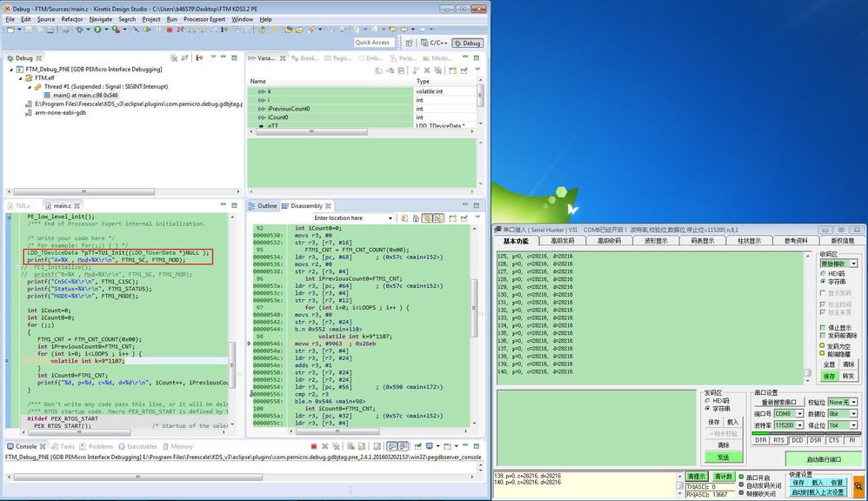Open the Processor Expert menu
Viewport: 868px width, 501px height.
204,19
